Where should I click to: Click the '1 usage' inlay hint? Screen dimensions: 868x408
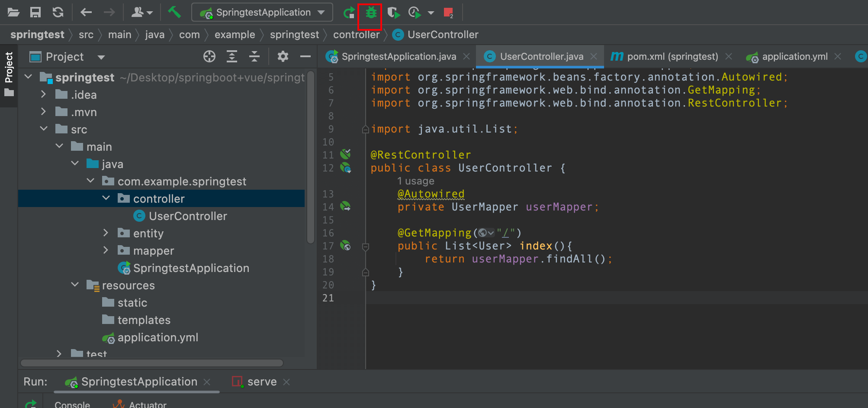coord(416,181)
